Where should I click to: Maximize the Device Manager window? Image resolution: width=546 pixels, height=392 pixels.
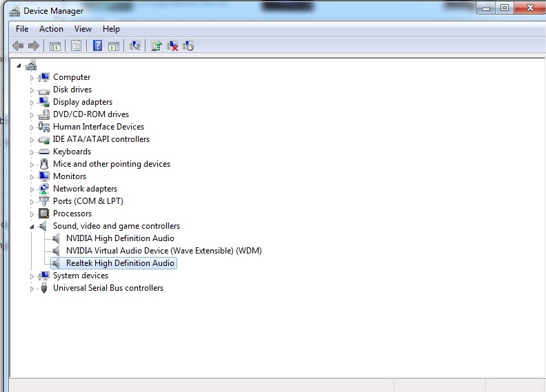(505, 8)
